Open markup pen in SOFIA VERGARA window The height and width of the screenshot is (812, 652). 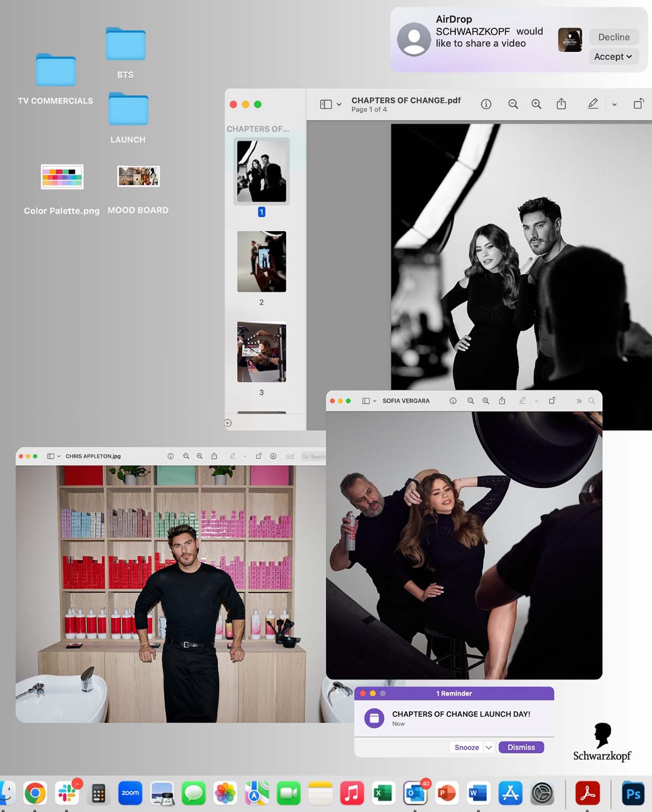[x=522, y=401]
